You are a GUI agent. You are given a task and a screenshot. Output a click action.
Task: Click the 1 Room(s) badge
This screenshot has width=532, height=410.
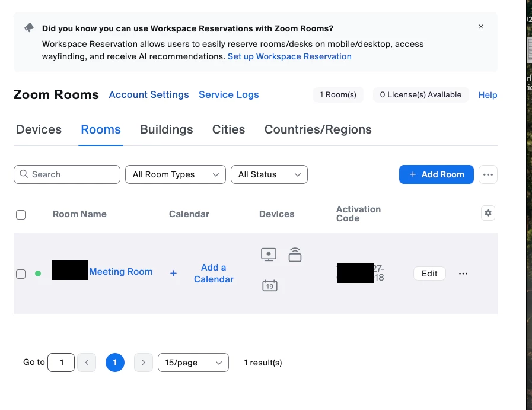[x=338, y=95]
